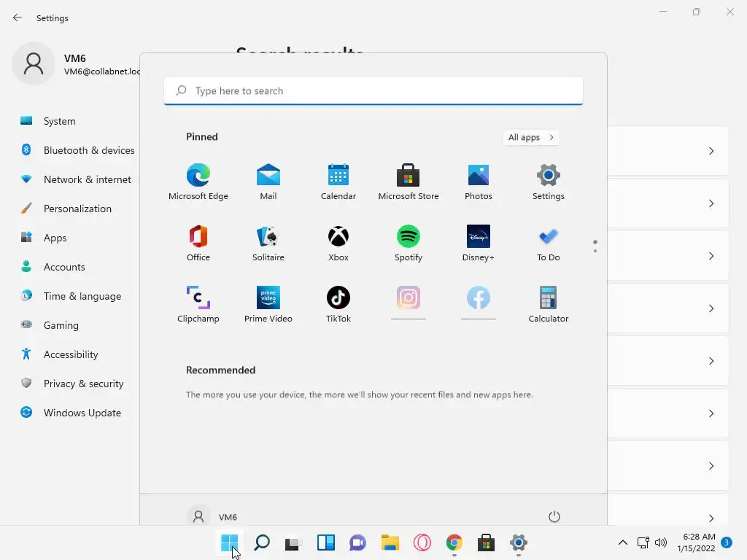Open Settings from the pinned apps
This screenshot has height=560, width=747.
tap(549, 182)
